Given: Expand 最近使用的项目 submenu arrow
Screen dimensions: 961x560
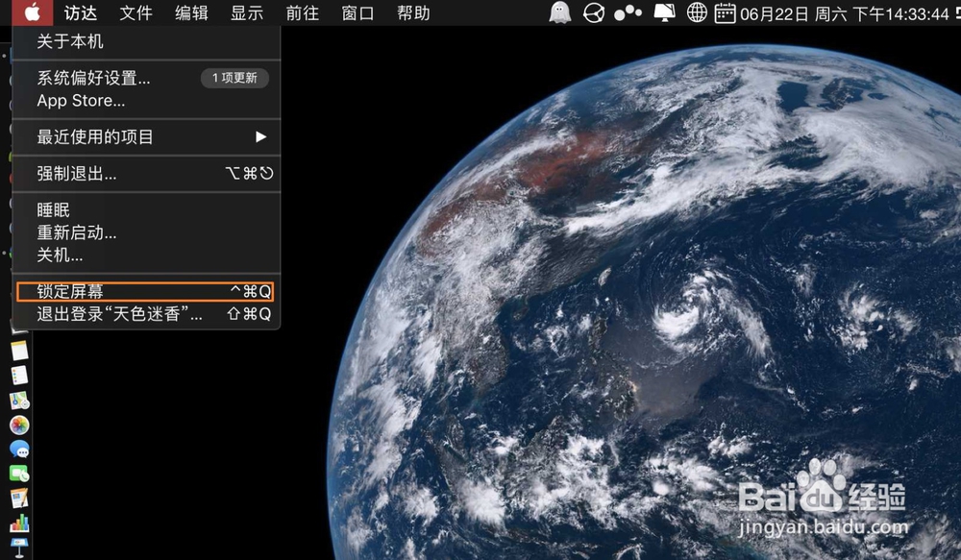Looking at the screenshot, I should (261, 136).
